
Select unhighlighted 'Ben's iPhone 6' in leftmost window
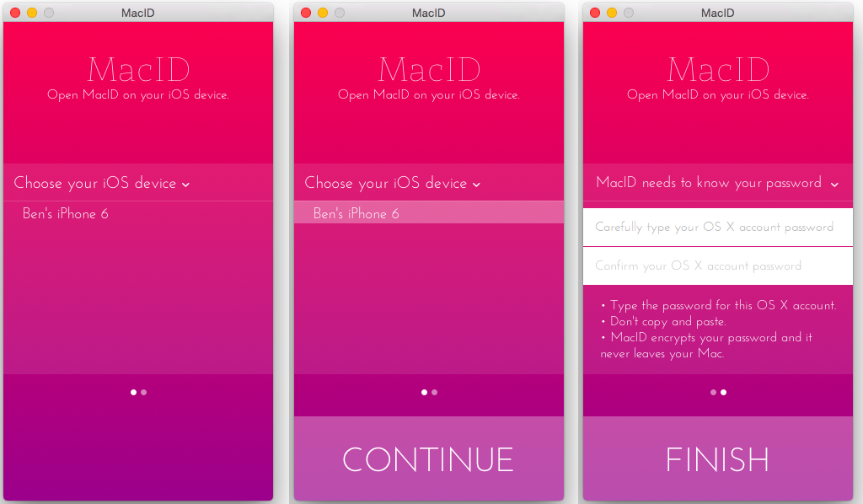[x=66, y=214]
